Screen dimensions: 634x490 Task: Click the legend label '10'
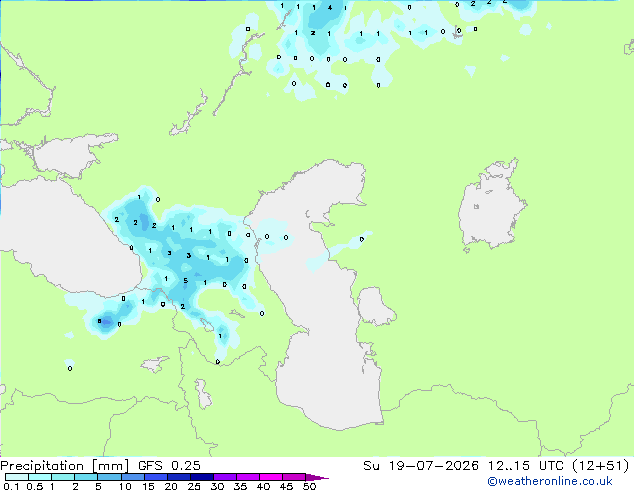[125, 486]
